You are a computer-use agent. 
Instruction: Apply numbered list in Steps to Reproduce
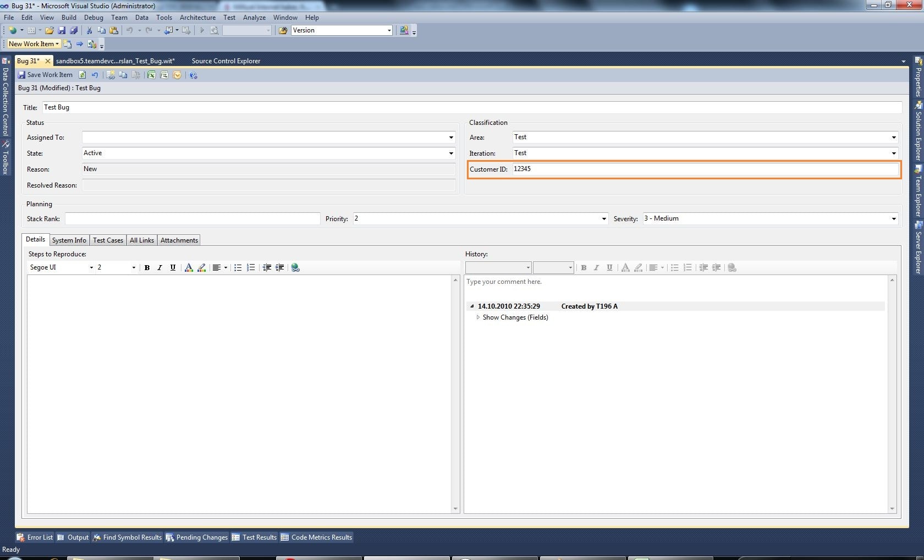pyautogui.click(x=251, y=268)
